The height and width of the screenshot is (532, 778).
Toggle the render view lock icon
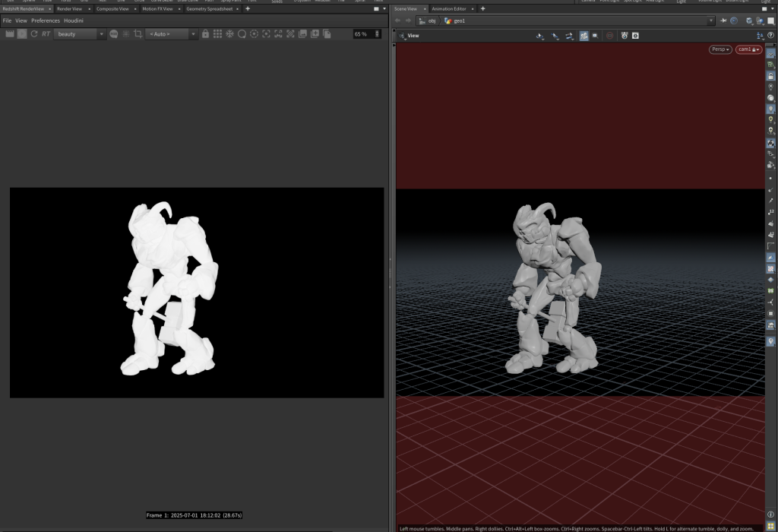205,34
